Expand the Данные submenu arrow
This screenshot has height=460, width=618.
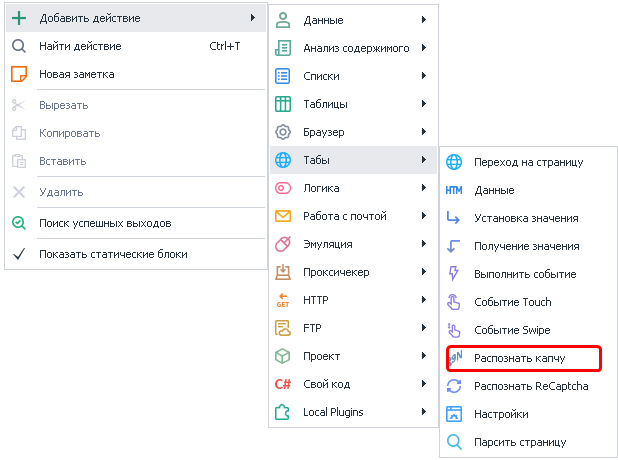(x=424, y=20)
